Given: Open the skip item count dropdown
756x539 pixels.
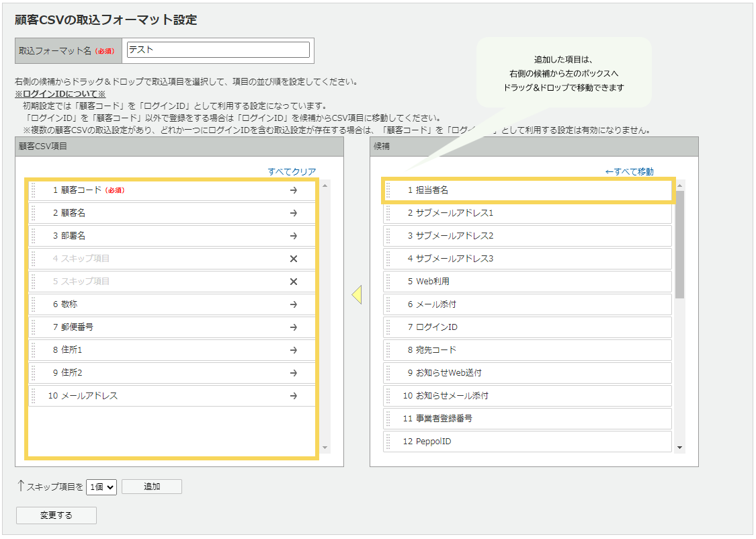Looking at the screenshot, I should (x=101, y=486).
